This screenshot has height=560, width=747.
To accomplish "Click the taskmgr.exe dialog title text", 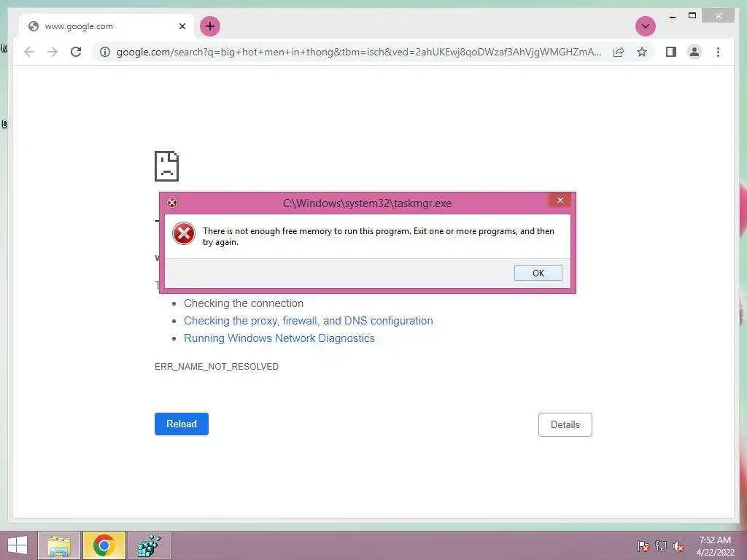I will (x=368, y=203).
